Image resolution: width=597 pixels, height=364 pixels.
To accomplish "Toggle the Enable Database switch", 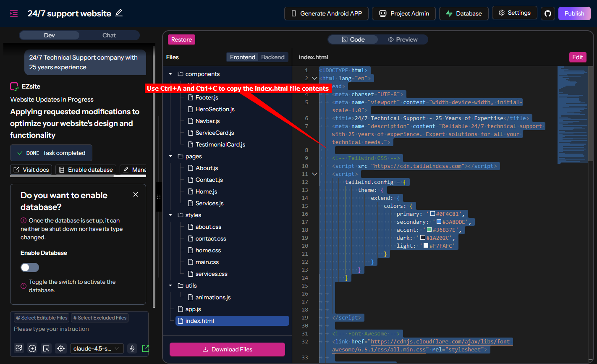I will (30, 267).
